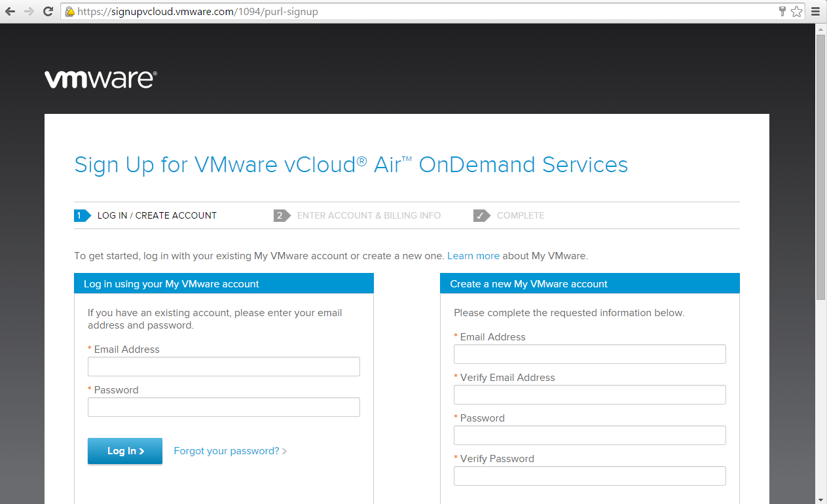
Task: Select the LOG IN / CREATE ACCOUNT step
Action: pos(157,215)
